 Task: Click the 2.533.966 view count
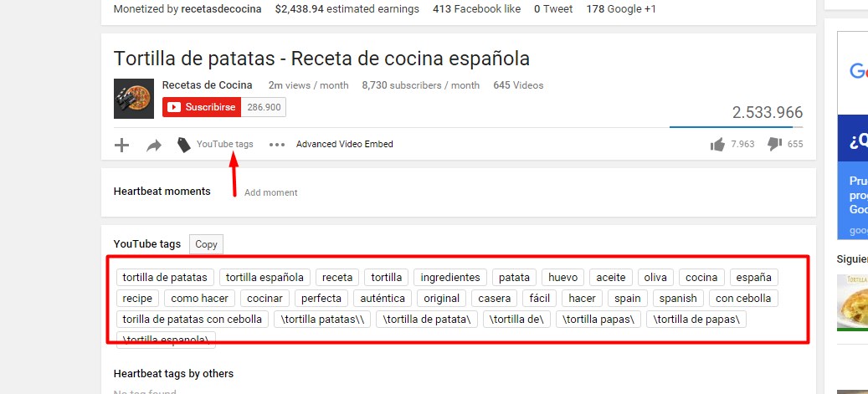[768, 112]
